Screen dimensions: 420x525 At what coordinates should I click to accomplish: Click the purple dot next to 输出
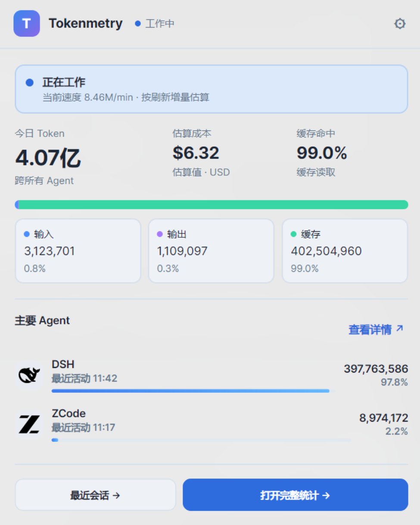click(x=160, y=234)
